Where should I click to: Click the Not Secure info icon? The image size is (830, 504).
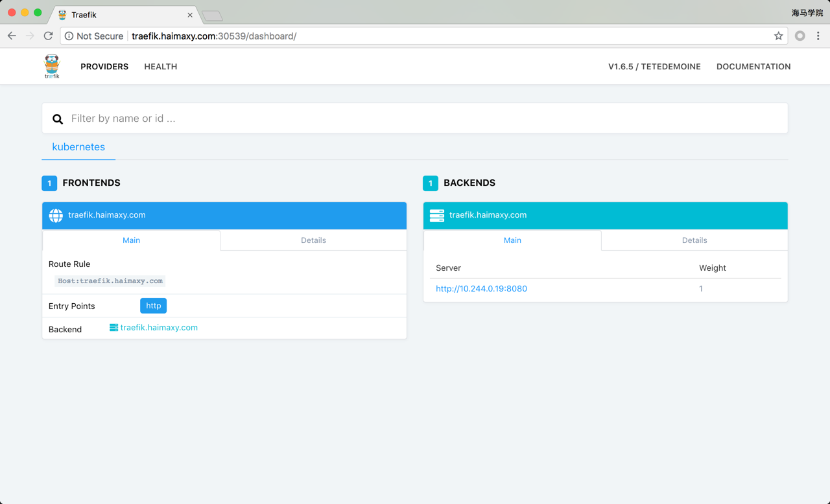69,36
